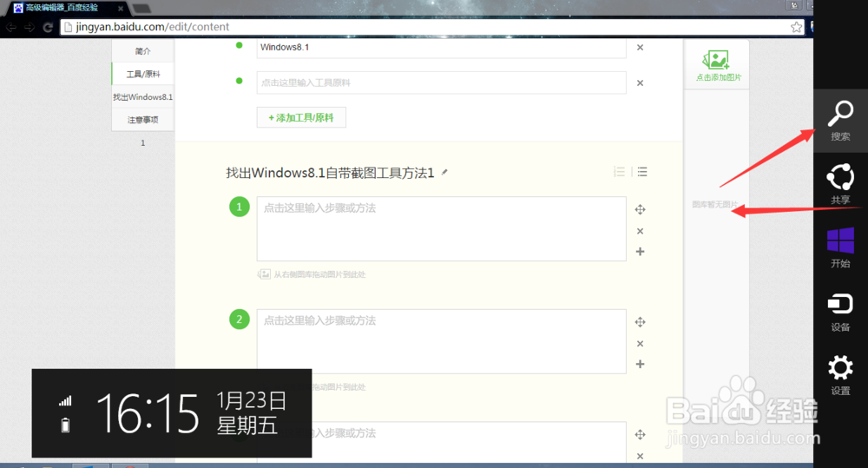The height and width of the screenshot is (468, 868).
Task: Click the green step number 1 badge
Action: (x=240, y=207)
